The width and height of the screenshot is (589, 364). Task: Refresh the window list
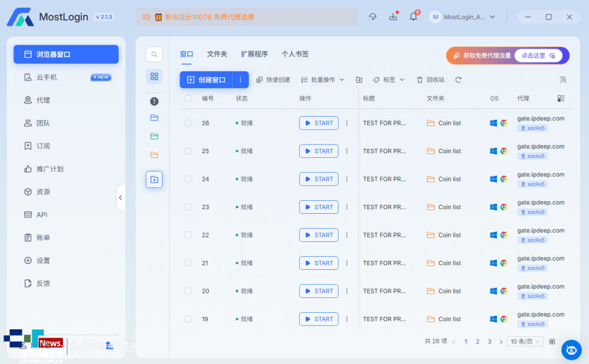coord(458,80)
